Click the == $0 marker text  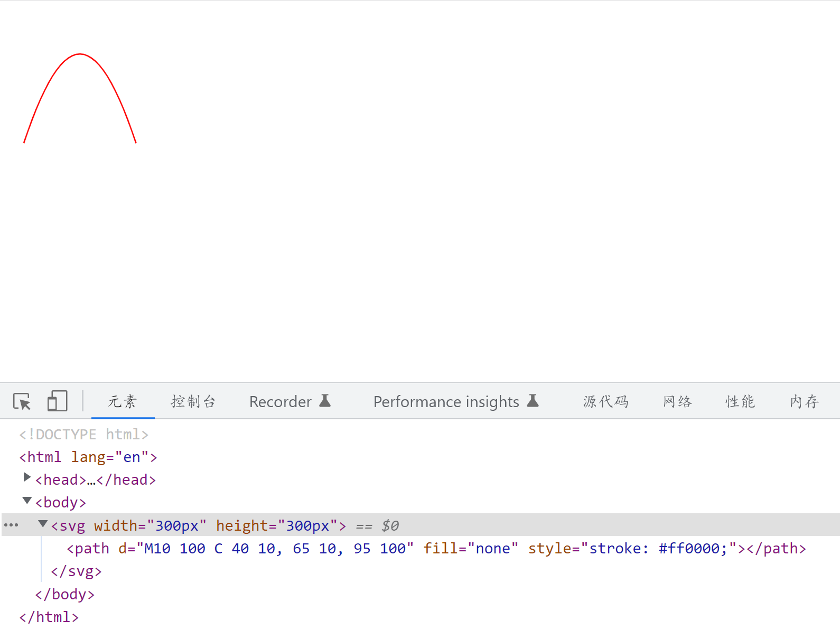tap(377, 525)
